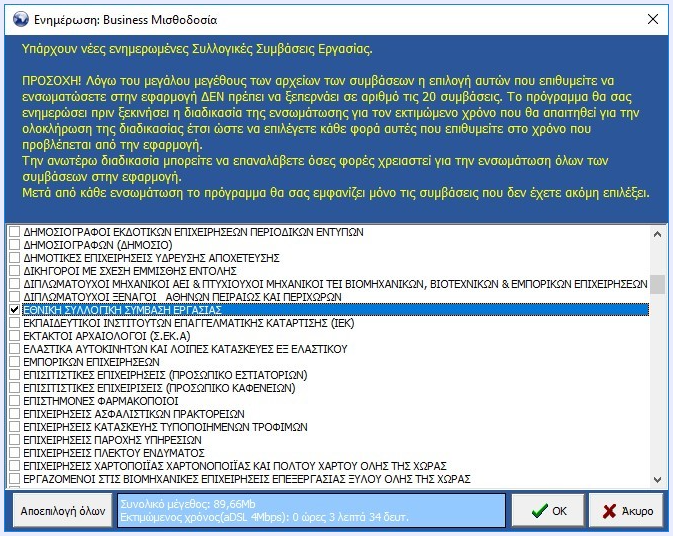
Task: Select the ΕΚΠΑΙΔΕΥΤΙΚΟΙ ΙΝΣΤΙΤΟΥΤΩΝ ΕΠΑΓΓΕΛΜΑΤΙΚΗΣ ΚΑΤΑΡΤΙΣΗΣ row
Action: click(200, 323)
